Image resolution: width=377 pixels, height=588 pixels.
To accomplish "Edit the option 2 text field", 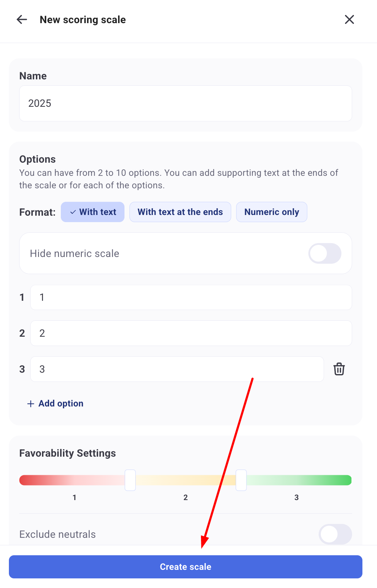I will 191,333.
